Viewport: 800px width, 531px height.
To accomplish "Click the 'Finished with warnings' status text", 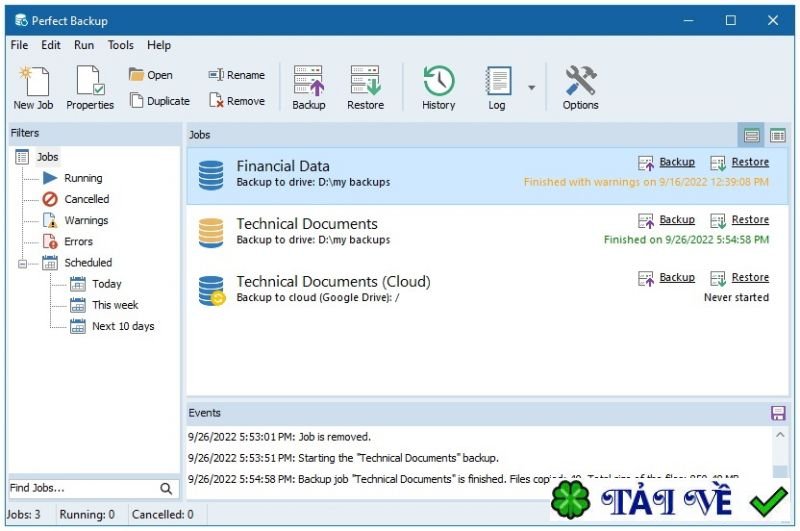I will [x=646, y=182].
